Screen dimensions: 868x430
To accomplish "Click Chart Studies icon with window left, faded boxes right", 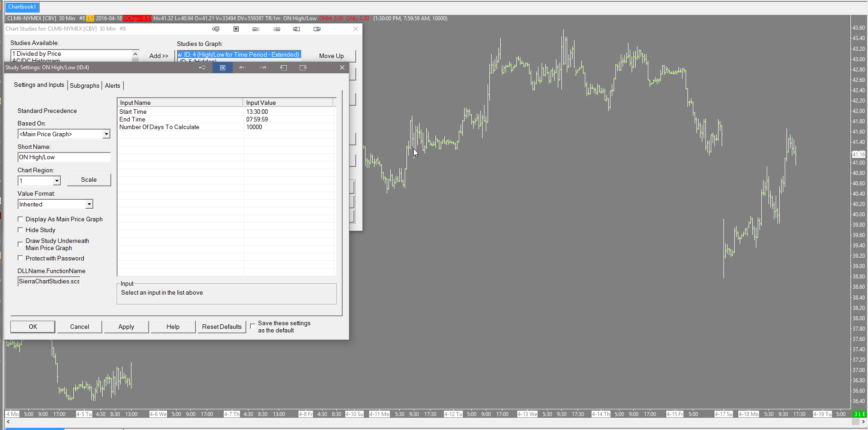I will pos(256,29).
